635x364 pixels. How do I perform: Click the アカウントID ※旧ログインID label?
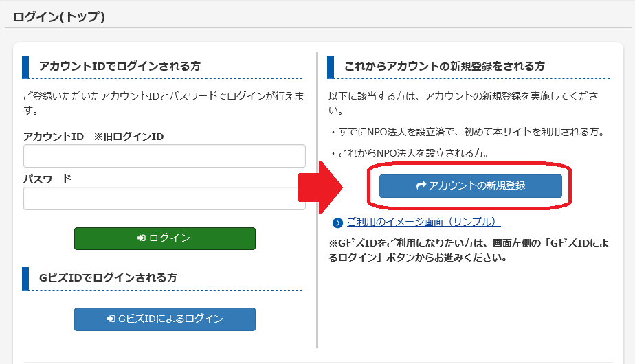tap(93, 137)
